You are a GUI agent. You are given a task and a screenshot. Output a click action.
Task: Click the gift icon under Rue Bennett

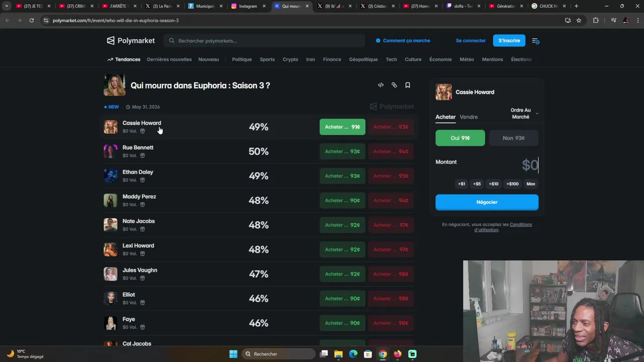pos(142,155)
